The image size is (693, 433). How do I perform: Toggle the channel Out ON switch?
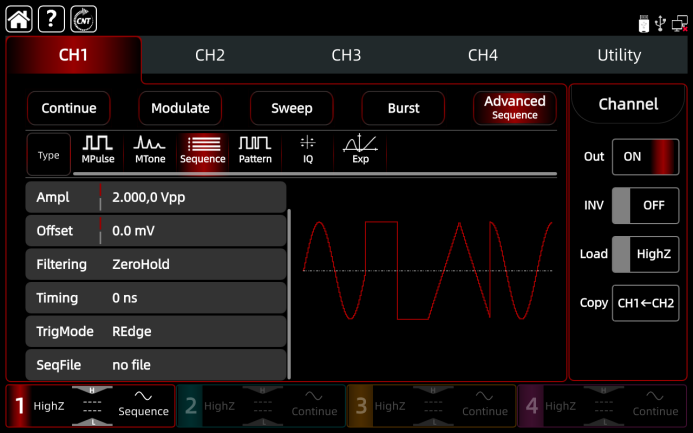point(645,157)
